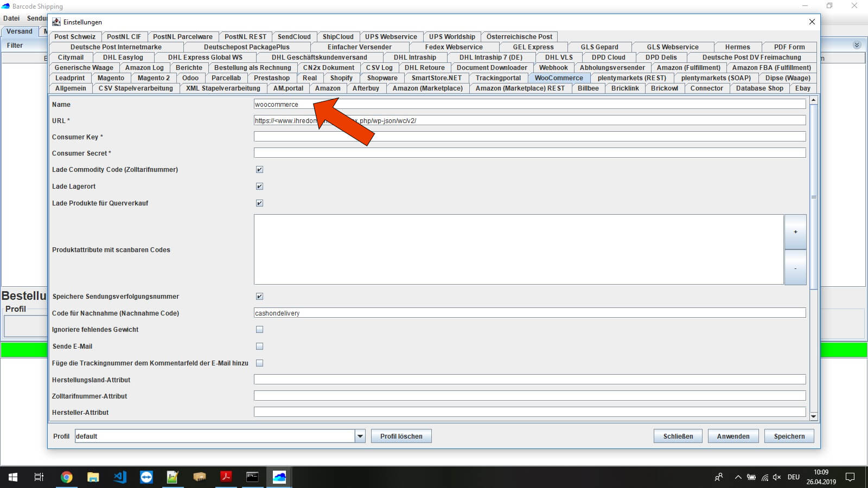Enable adding tracking number to e-mail comment
This screenshot has height=488, width=868.
click(x=259, y=363)
